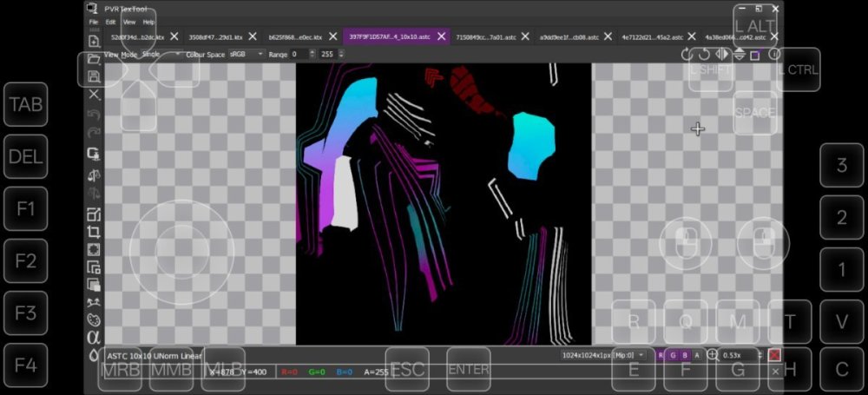
Task: Close the 397F9F1D57AF...4_10x10.astc tab
Action: (x=441, y=36)
